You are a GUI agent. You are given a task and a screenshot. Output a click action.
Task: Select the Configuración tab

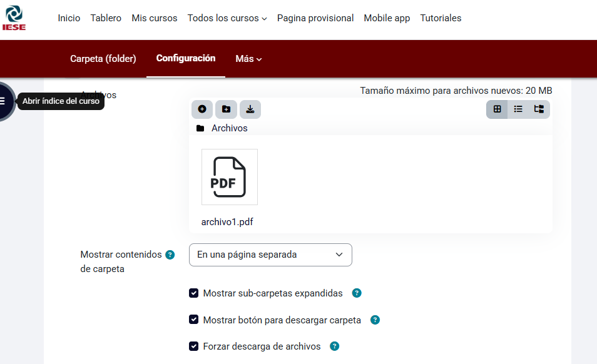pos(186,58)
